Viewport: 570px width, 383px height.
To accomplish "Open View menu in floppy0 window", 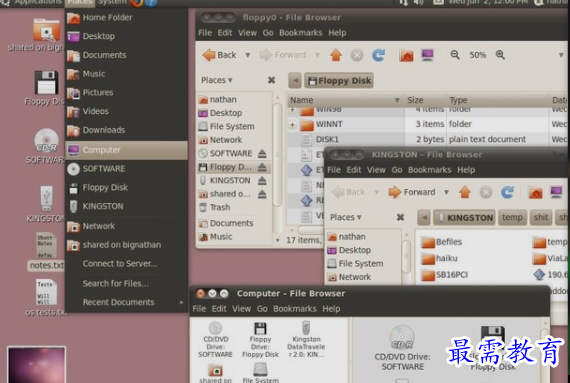I will (247, 33).
